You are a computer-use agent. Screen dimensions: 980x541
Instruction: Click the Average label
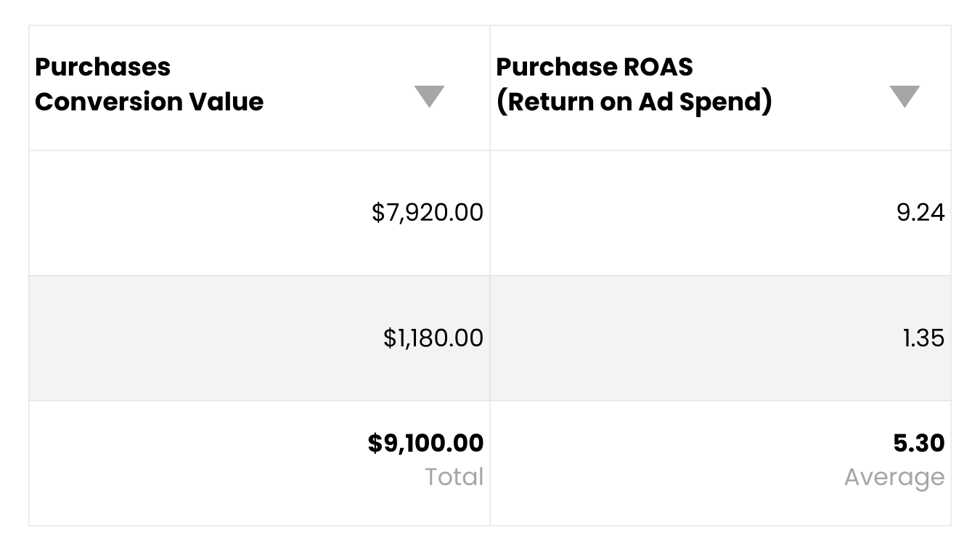[x=894, y=477]
